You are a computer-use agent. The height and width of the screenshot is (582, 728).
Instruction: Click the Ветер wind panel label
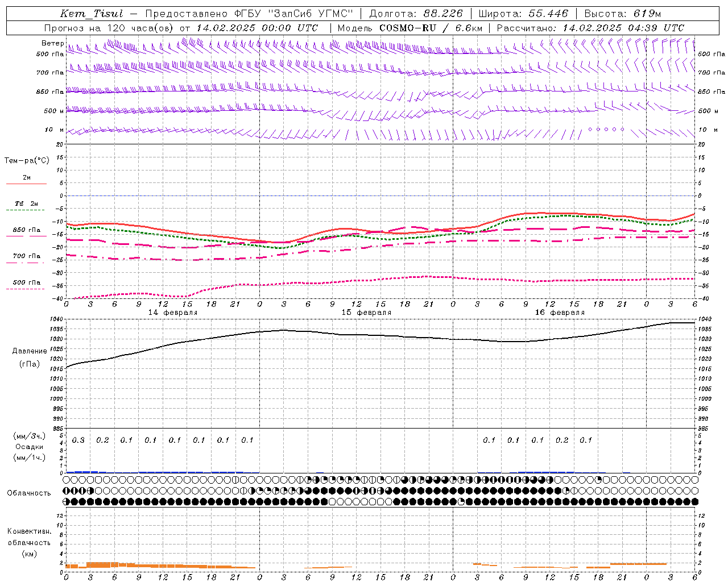click(x=52, y=43)
